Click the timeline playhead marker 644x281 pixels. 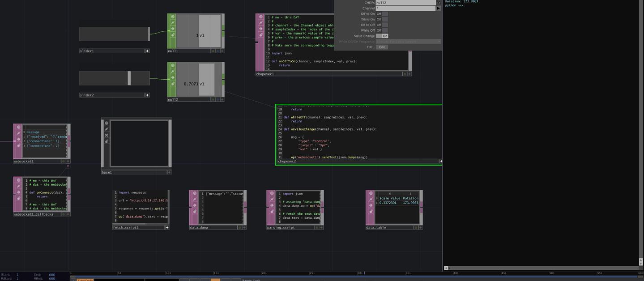[364, 272]
